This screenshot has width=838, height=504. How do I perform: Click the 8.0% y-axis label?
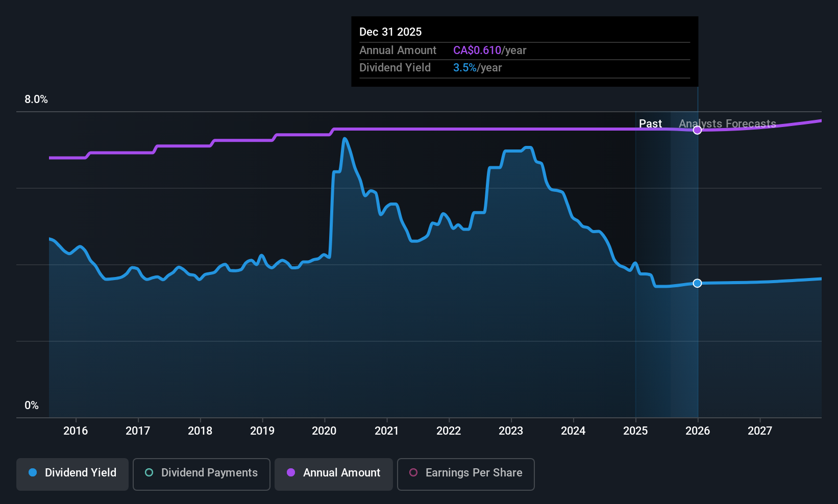click(36, 99)
